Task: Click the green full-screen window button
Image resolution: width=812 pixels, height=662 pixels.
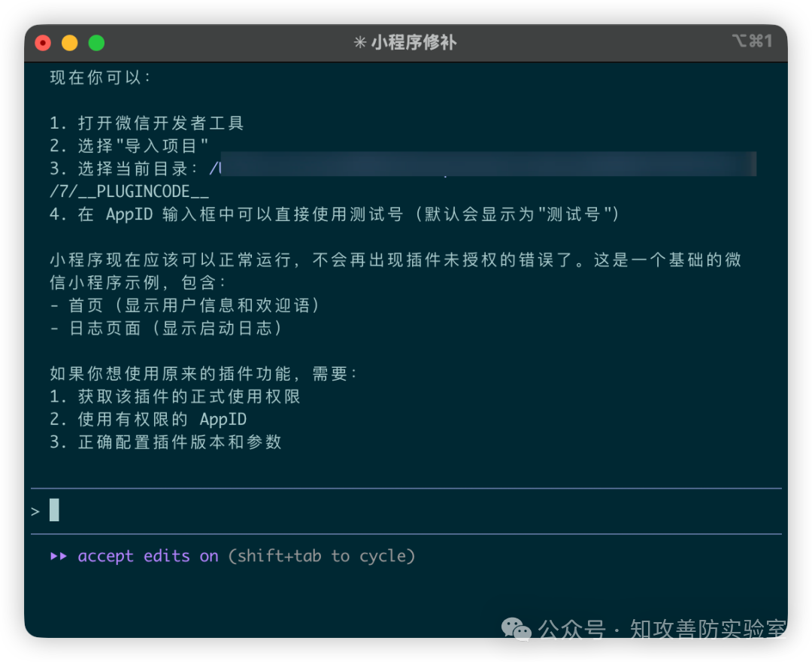Action: coord(96,43)
